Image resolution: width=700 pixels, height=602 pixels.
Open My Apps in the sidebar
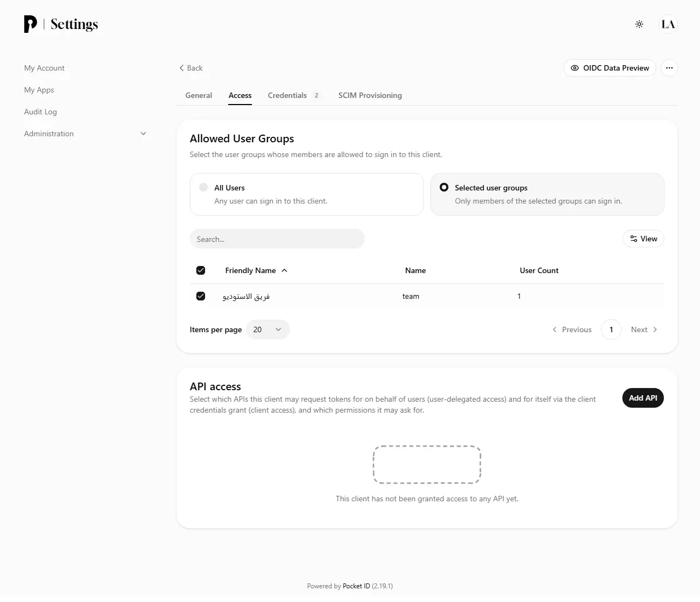(x=39, y=90)
